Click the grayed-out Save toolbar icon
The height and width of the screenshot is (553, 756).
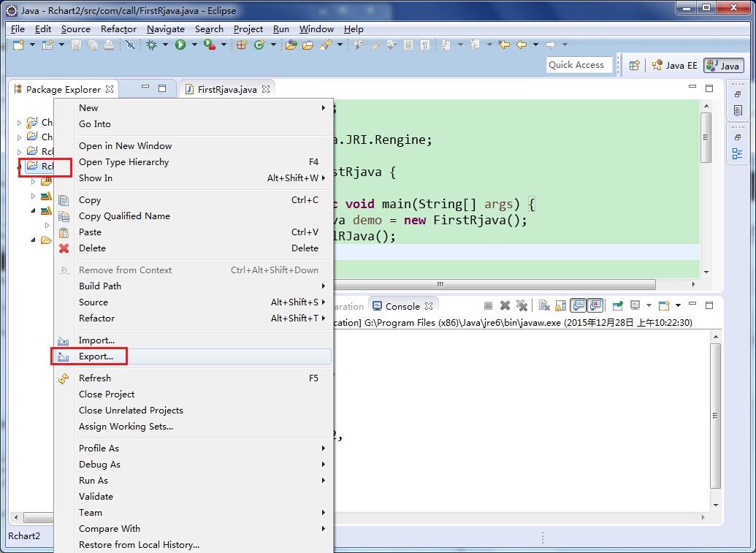tap(76, 45)
